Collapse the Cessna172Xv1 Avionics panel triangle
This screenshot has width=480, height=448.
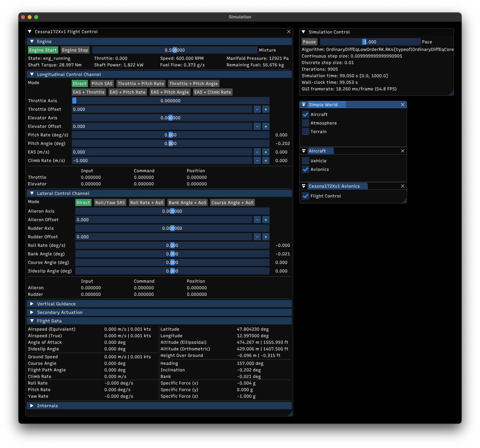click(304, 186)
